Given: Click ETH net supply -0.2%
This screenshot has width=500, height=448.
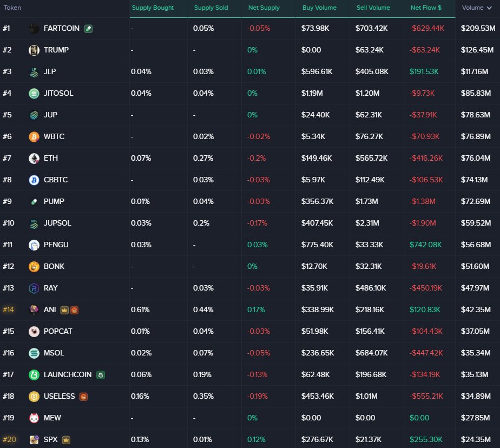Looking at the screenshot, I should [256, 159].
